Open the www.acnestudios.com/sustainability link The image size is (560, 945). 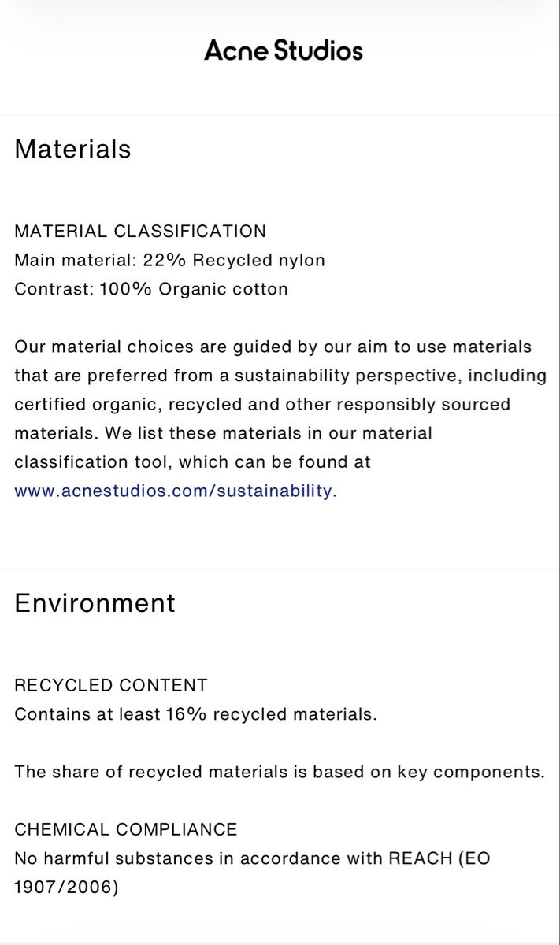point(176,491)
